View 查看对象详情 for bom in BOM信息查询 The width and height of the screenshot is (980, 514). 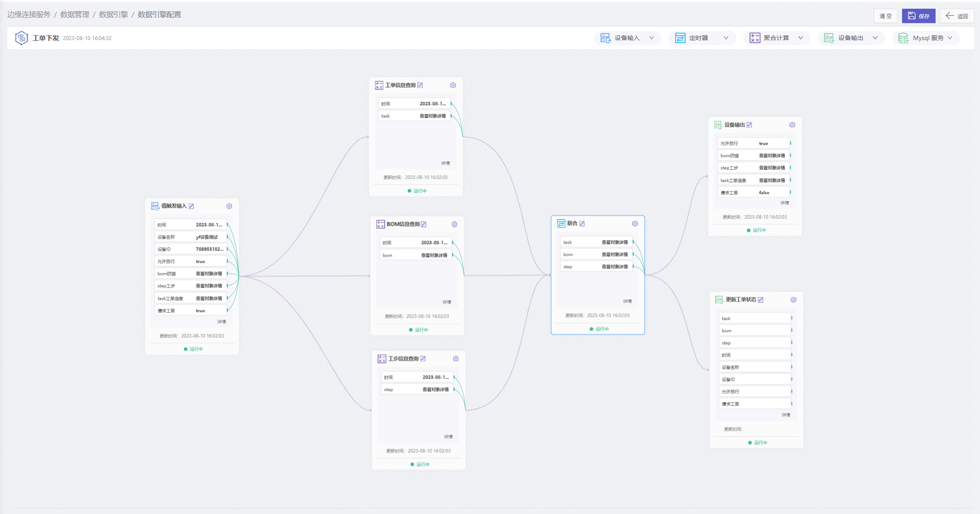[x=434, y=255]
